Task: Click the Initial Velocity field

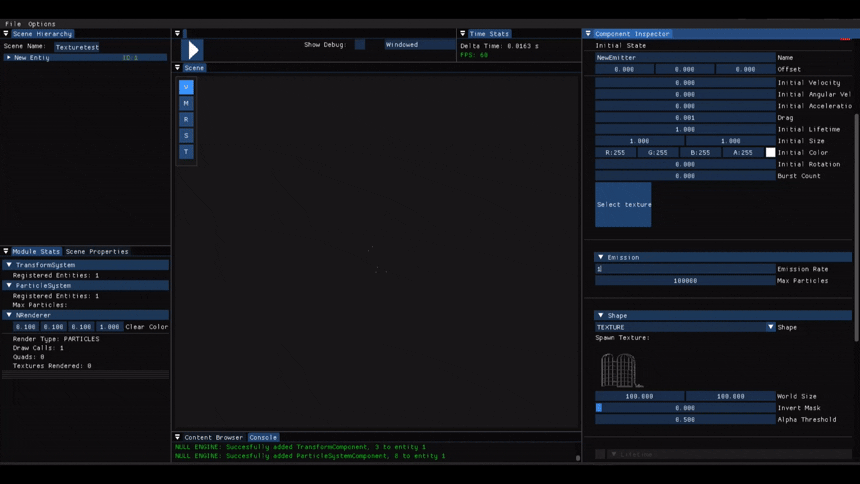Action: pyautogui.click(x=686, y=82)
